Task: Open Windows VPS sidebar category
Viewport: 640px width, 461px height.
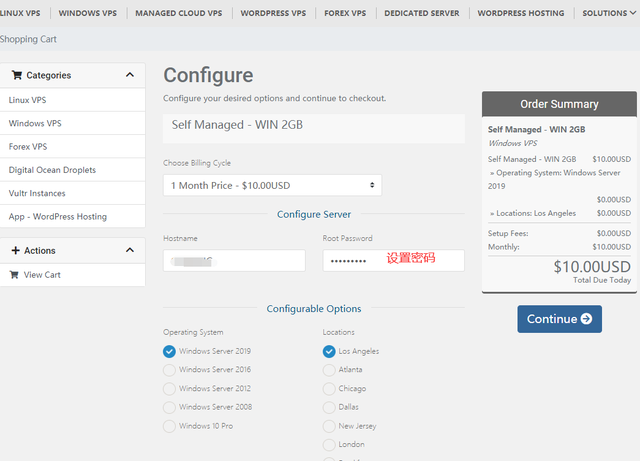Action: click(x=73, y=123)
